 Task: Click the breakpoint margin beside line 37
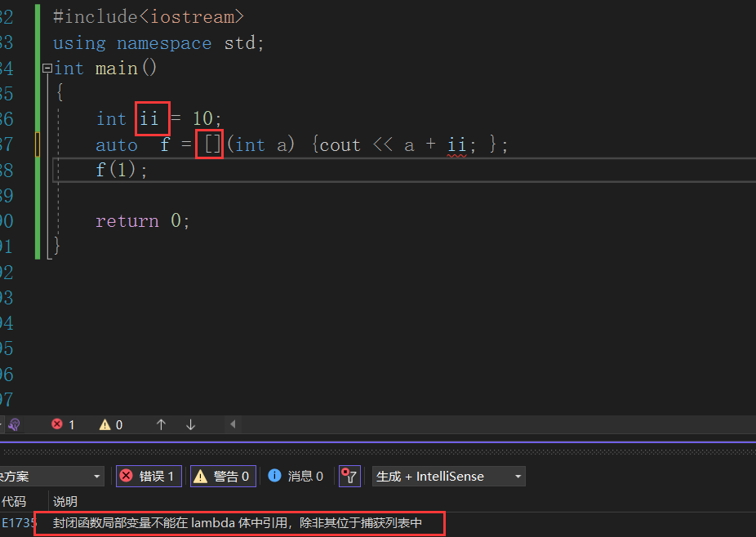38,144
